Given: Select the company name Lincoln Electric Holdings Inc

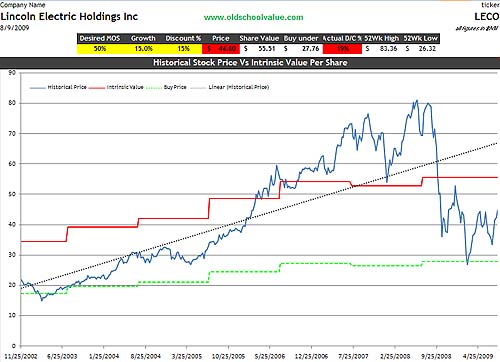Looking at the screenshot, I should [x=69, y=16].
